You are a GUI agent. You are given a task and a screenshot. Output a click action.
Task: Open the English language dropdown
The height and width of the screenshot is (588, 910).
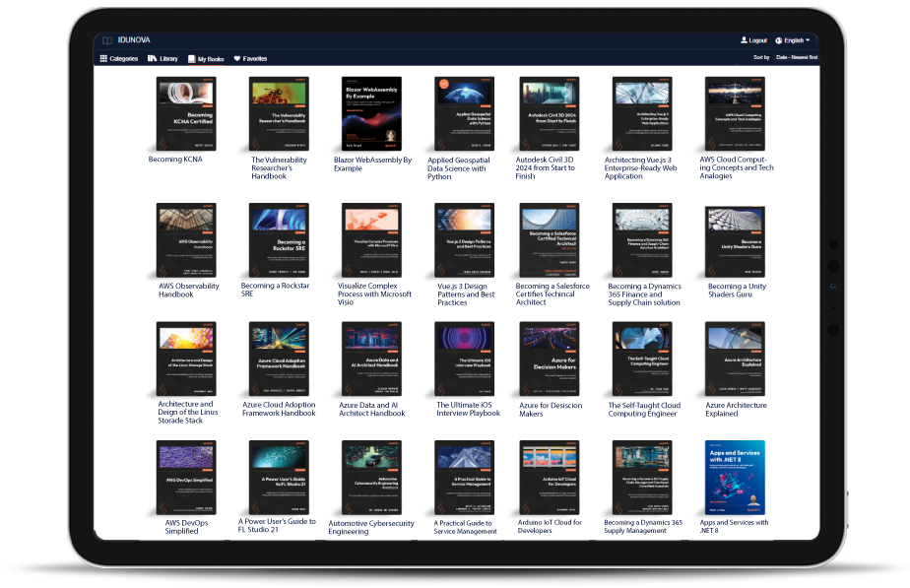[793, 40]
